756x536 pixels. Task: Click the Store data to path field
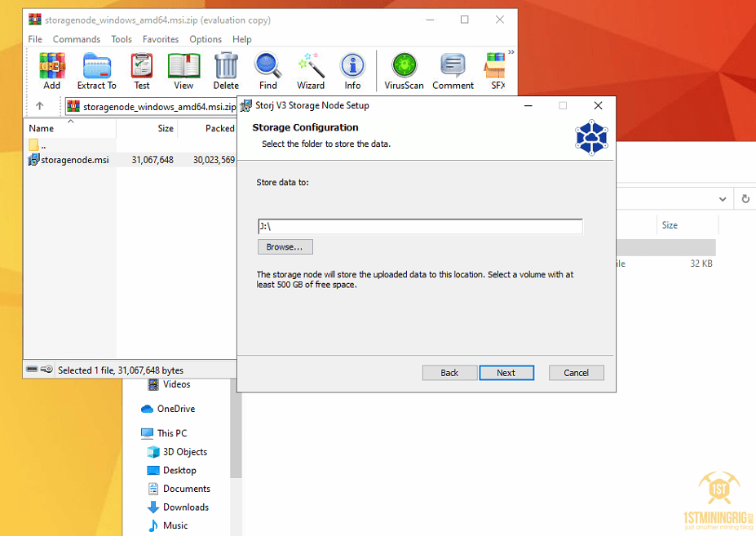[x=420, y=226]
